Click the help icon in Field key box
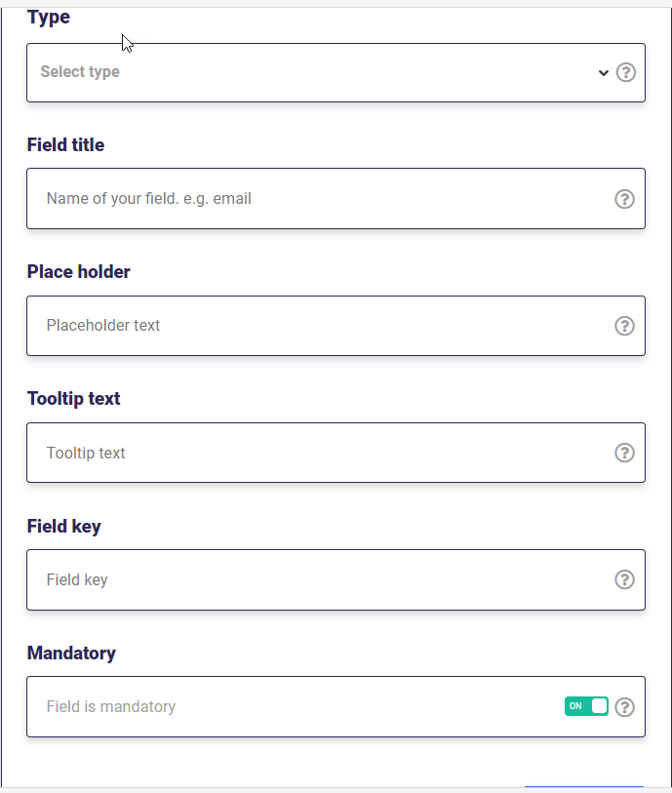This screenshot has width=672, height=793. pyautogui.click(x=624, y=579)
